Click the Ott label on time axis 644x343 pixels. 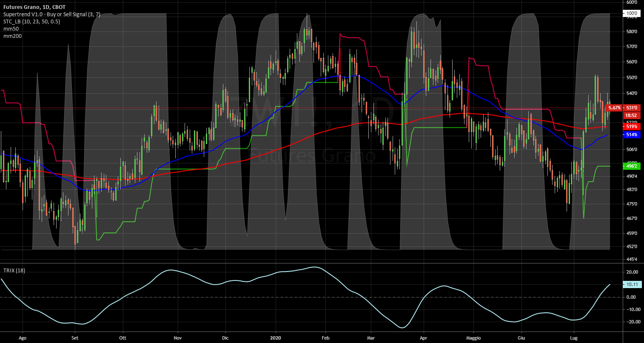[x=123, y=338]
